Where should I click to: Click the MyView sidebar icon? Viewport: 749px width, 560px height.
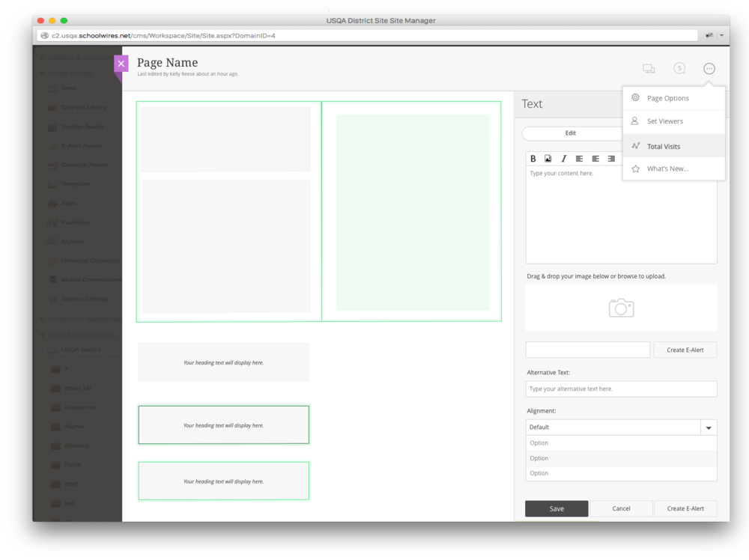(52, 242)
